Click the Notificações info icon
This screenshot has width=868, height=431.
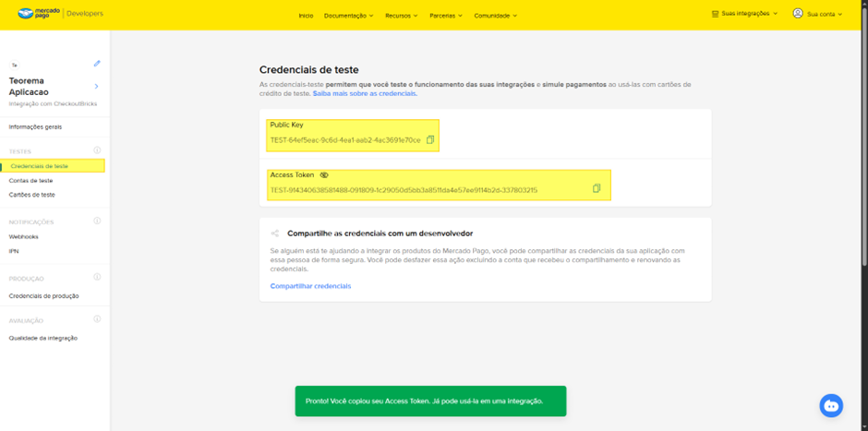[x=98, y=221]
